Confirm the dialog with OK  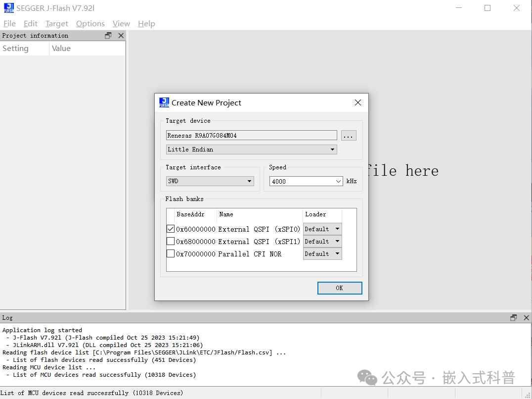click(x=340, y=288)
